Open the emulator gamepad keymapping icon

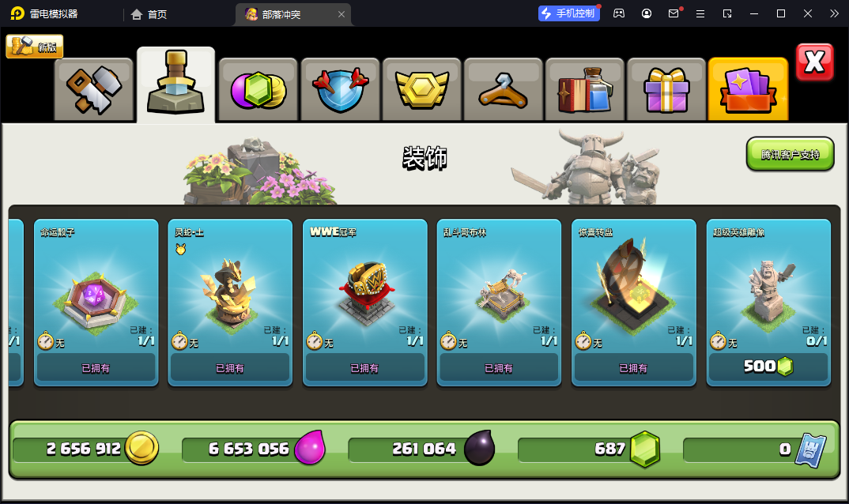(x=618, y=13)
